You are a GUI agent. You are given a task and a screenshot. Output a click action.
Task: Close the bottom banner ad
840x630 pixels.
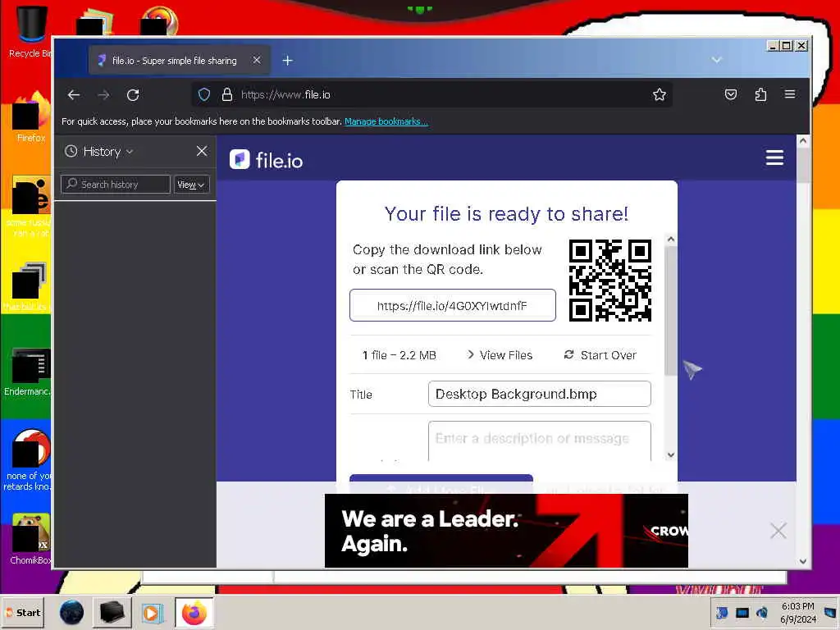[778, 531]
